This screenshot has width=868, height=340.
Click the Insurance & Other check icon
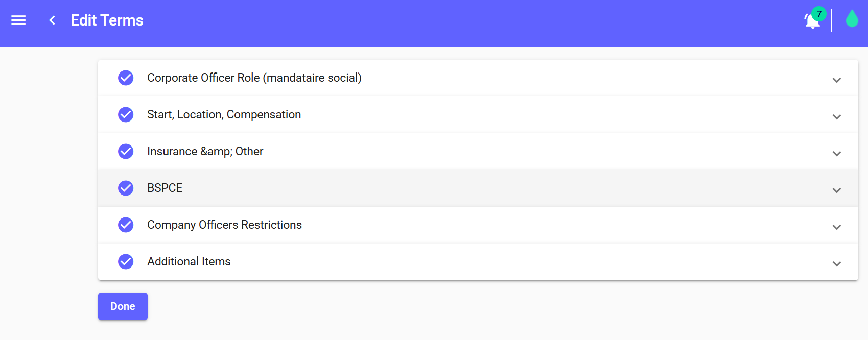pyautogui.click(x=126, y=151)
